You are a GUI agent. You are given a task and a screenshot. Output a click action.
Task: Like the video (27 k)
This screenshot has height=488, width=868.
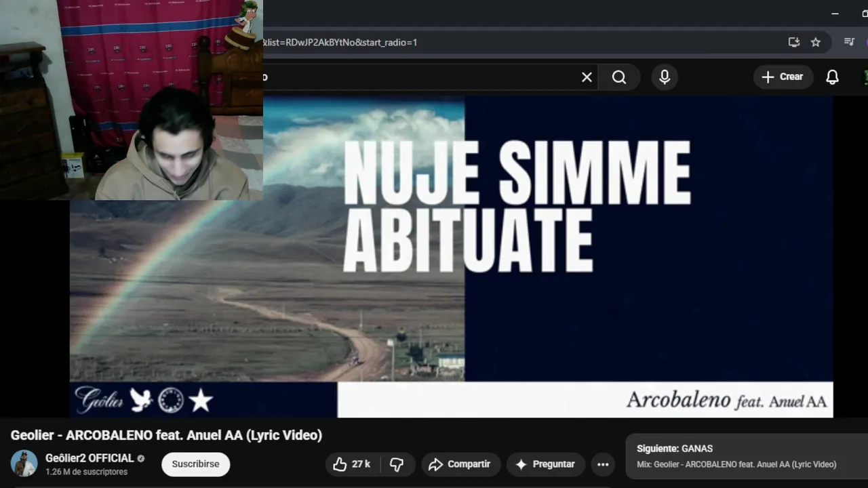pyautogui.click(x=351, y=464)
